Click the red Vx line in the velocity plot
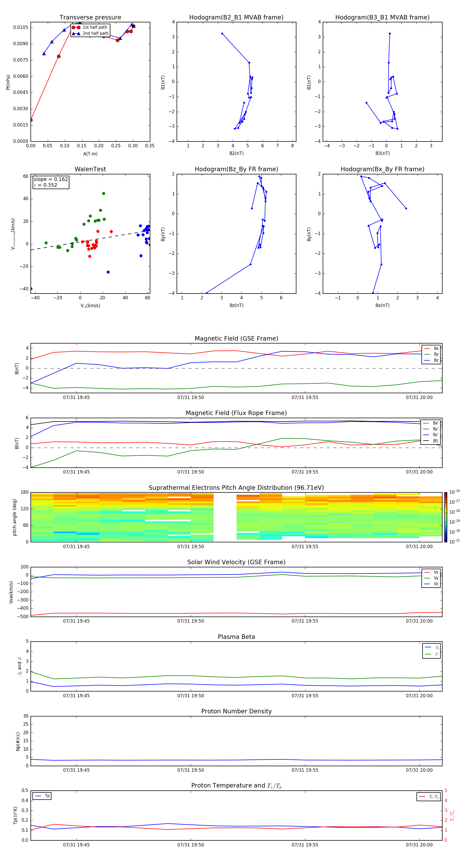 pyautogui.click(x=236, y=613)
